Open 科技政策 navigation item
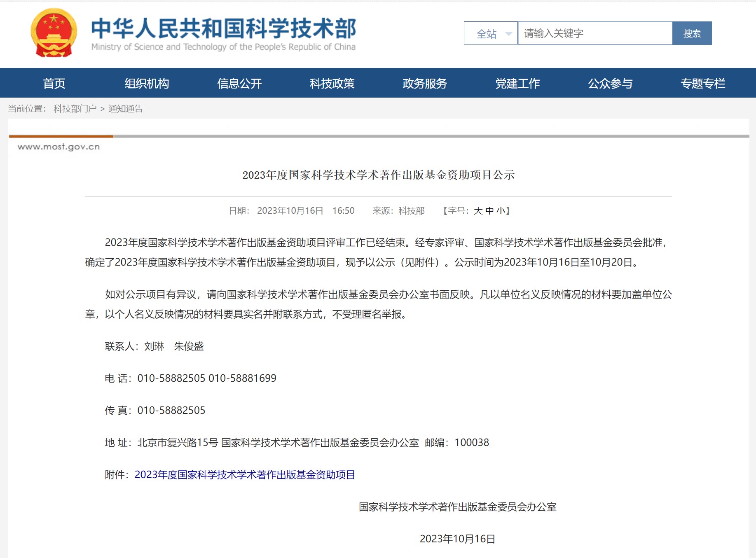Image resolution: width=756 pixels, height=558 pixels. 332,83
